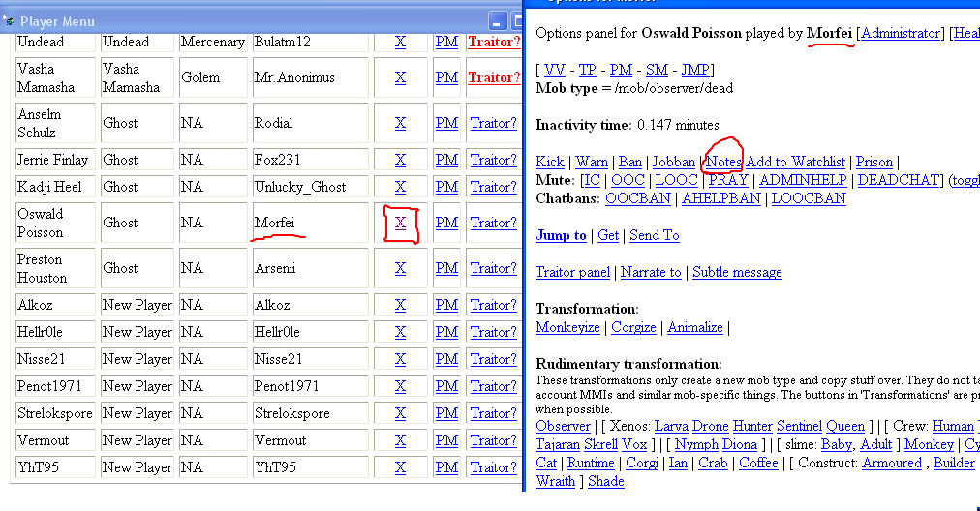Toggle the OOCBAN chatban
980x511 pixels.
click(x=637, y=198)
